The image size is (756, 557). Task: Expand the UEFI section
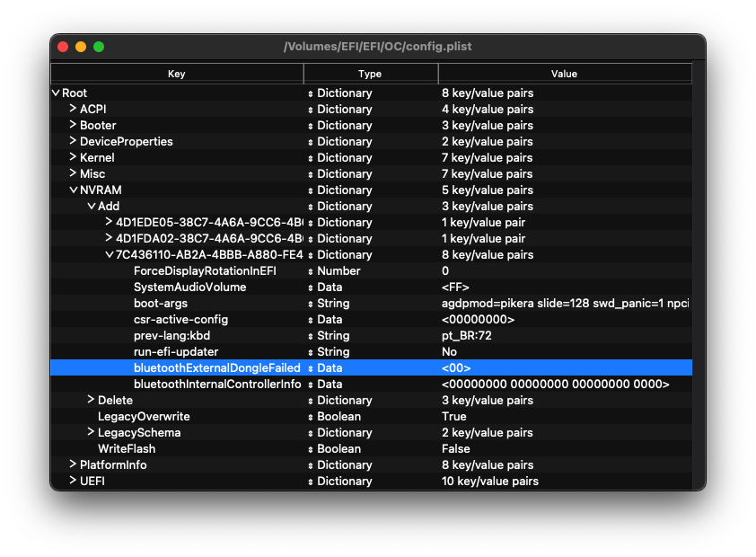click(73, 482)
